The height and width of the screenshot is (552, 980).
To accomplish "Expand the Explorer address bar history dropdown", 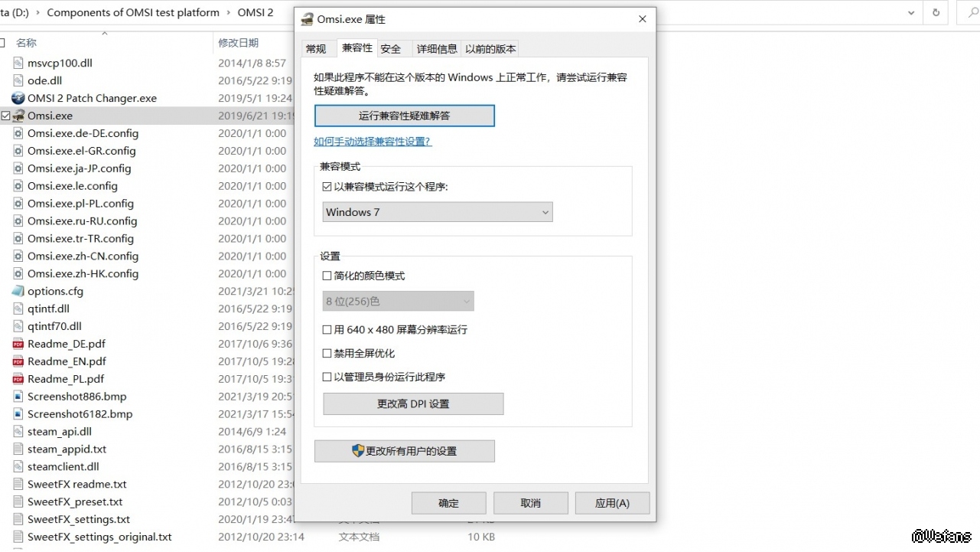I will point(911,13).
